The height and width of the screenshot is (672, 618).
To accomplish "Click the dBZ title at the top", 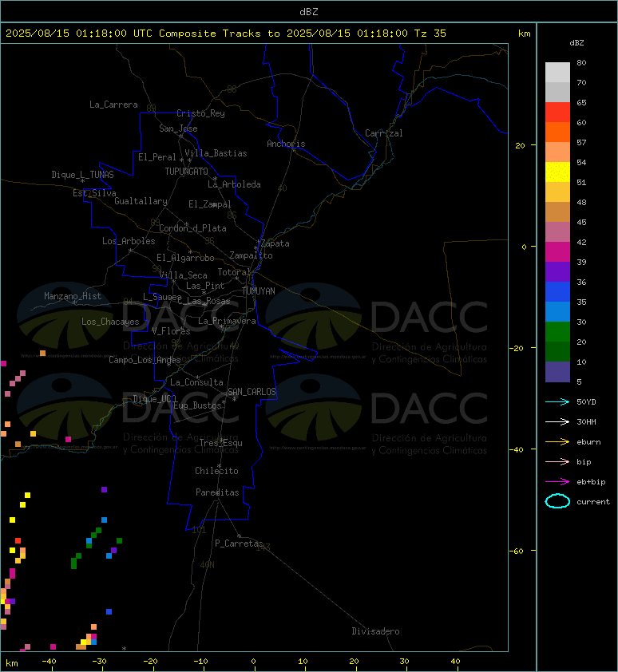I will pyautogui.click(x=309, y=12).
